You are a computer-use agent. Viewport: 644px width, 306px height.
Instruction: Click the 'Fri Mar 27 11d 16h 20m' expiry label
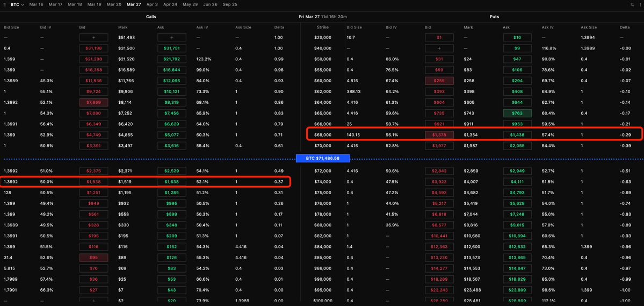[323, 17]
